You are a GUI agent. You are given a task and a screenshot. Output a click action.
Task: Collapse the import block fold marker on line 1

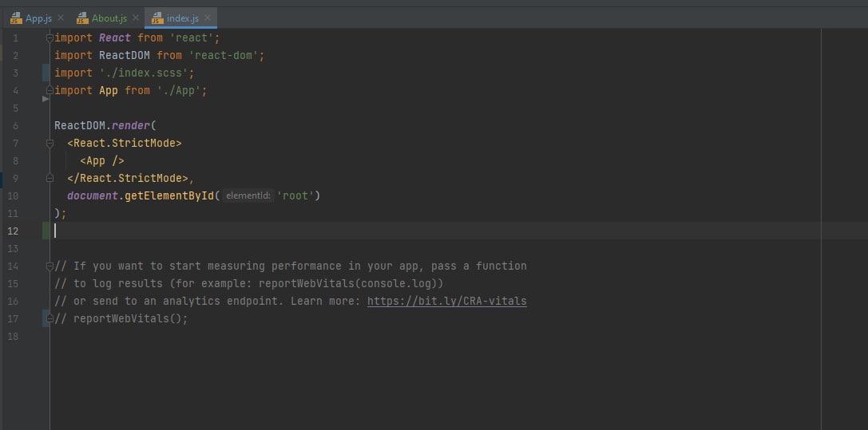pyautogui.click(x=50, y=37)
